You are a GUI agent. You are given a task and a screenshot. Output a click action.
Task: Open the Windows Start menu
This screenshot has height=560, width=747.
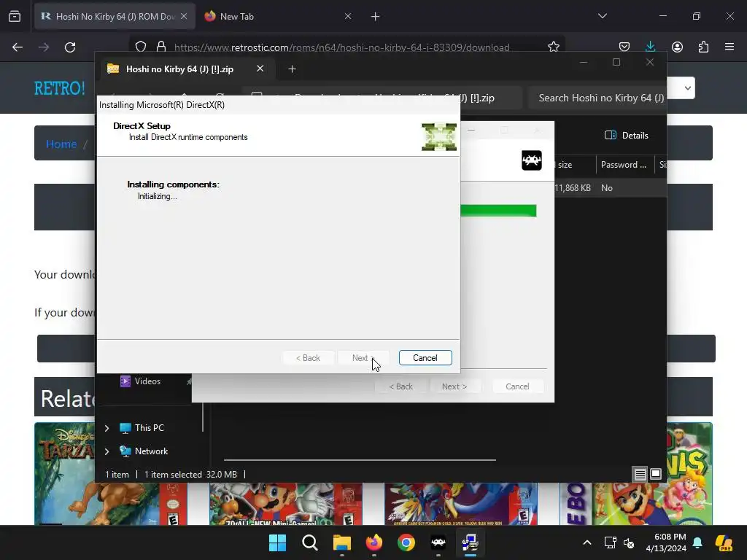277,542
